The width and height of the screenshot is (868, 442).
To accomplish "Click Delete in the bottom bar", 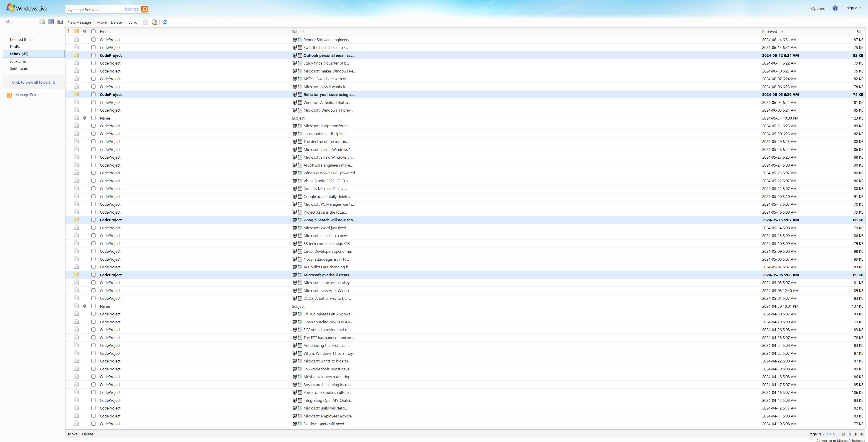I will coord(87,434).
